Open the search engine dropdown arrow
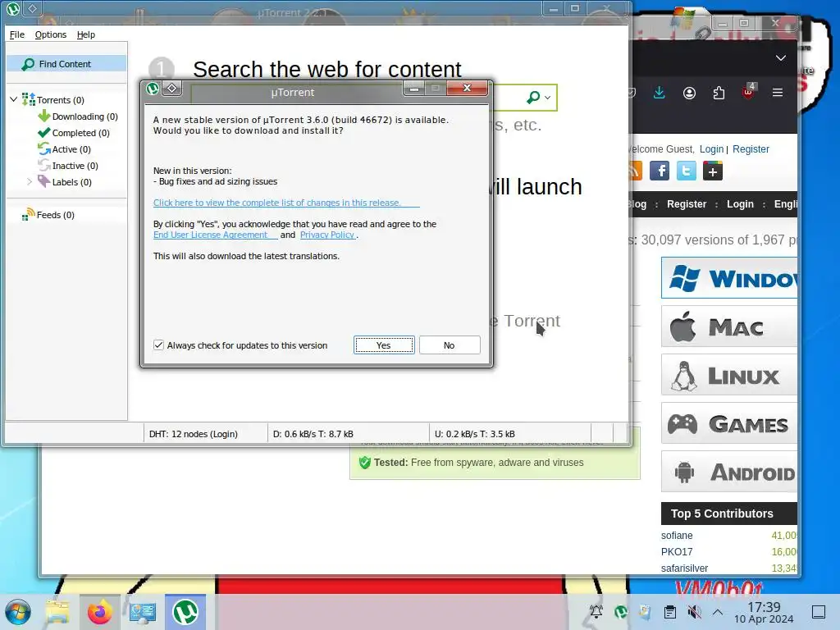 pos(547,98)
